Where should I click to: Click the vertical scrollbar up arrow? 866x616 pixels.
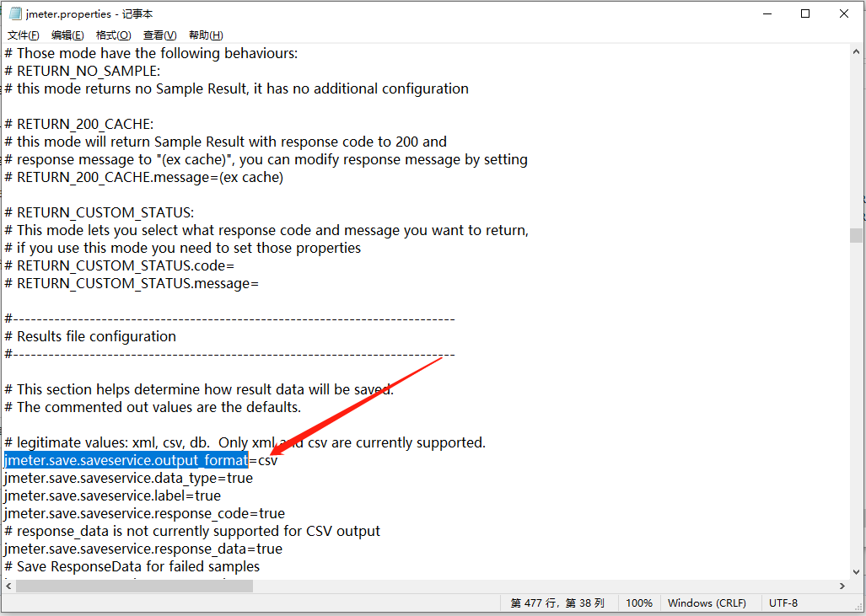tap(856, 52)
